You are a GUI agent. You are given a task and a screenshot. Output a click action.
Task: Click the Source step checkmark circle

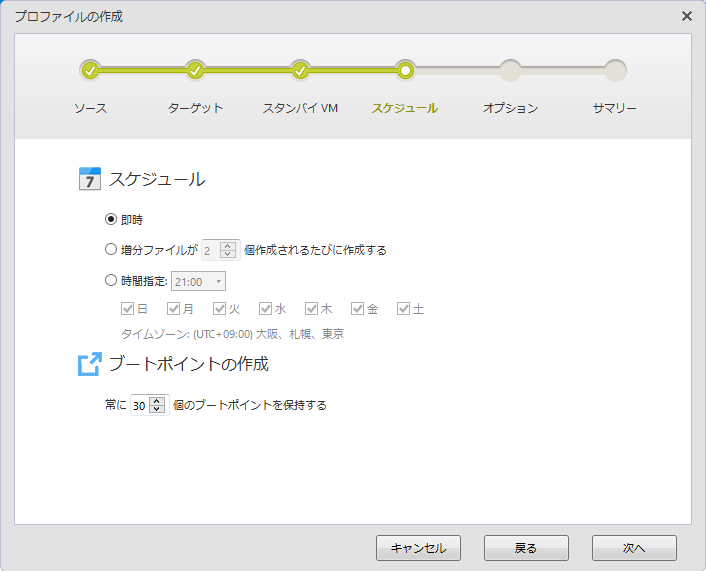90,70
